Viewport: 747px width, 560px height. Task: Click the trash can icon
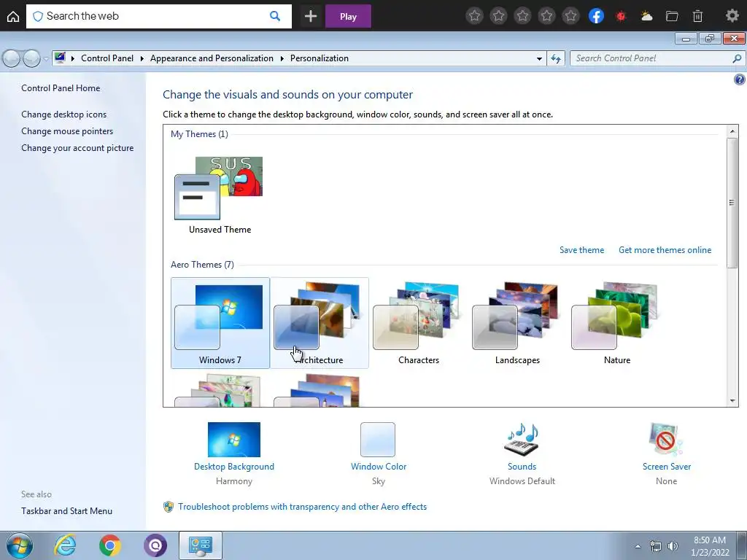(697, 16)
